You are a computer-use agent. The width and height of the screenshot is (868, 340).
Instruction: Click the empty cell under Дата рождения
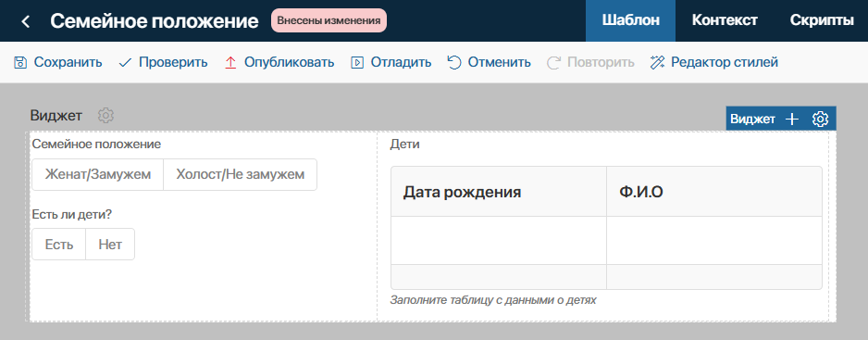499,240
